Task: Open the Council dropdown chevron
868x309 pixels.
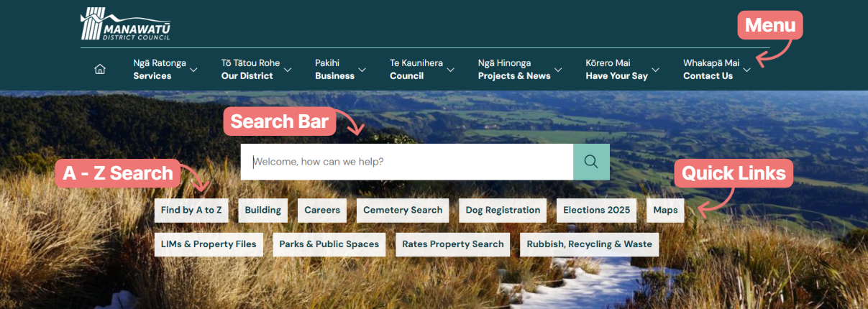Action: coord(450,70)
